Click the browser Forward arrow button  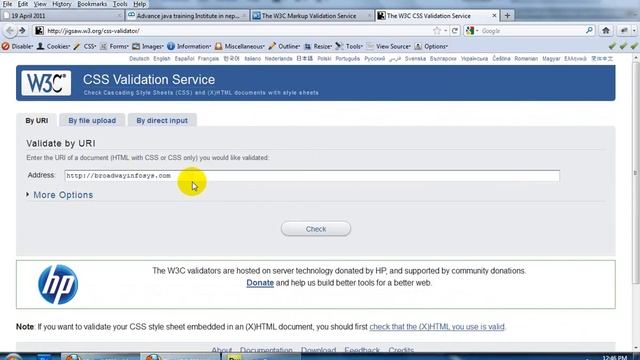(22, 31)
